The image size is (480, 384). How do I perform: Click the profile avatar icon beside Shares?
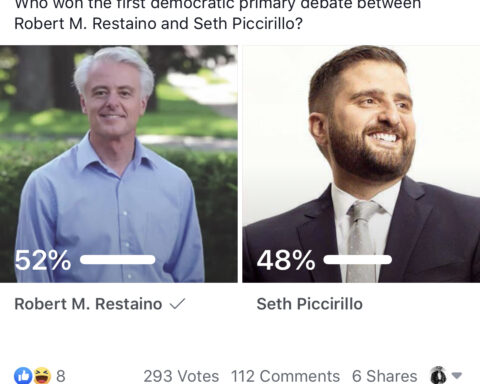click(x=438, y=375)
